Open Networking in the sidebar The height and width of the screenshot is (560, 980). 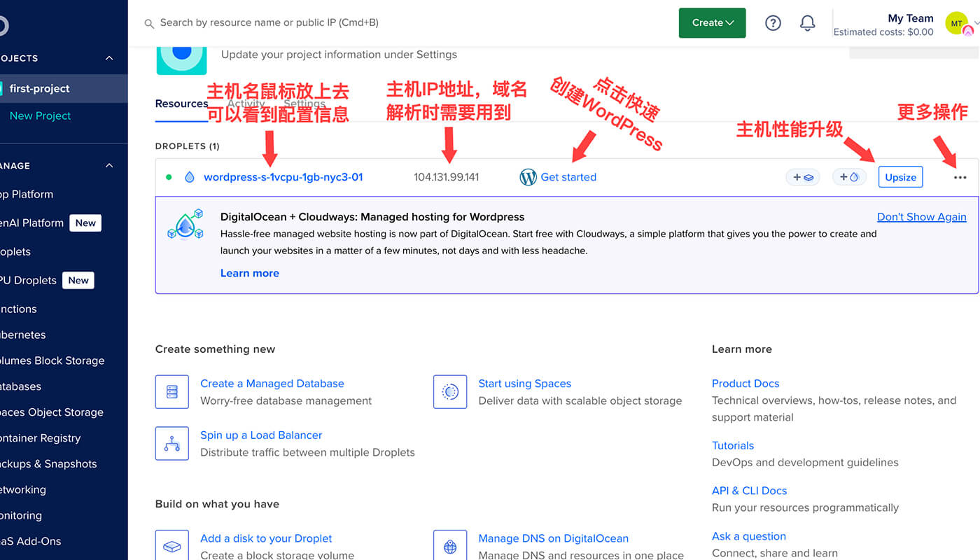23,489
